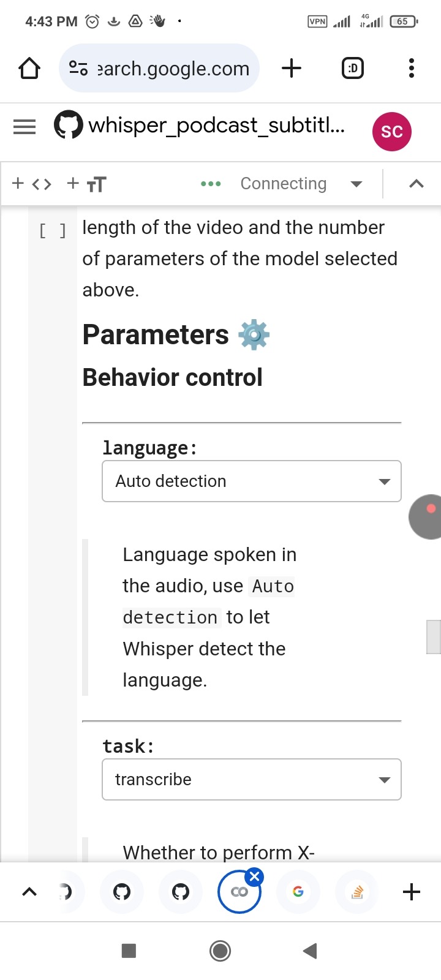Open the three-dot browser menu
The width and height of the screenshot is (441, 980).
tap(411, 68)
